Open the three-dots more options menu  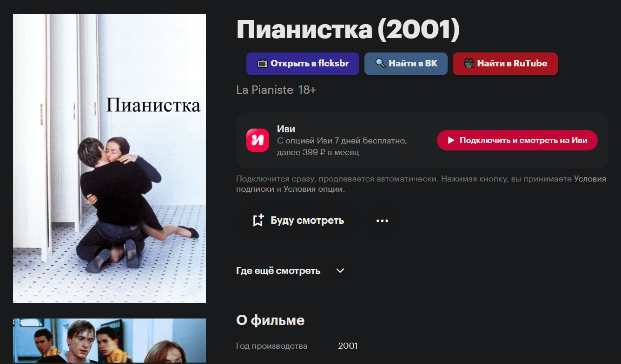click(382, 221)
